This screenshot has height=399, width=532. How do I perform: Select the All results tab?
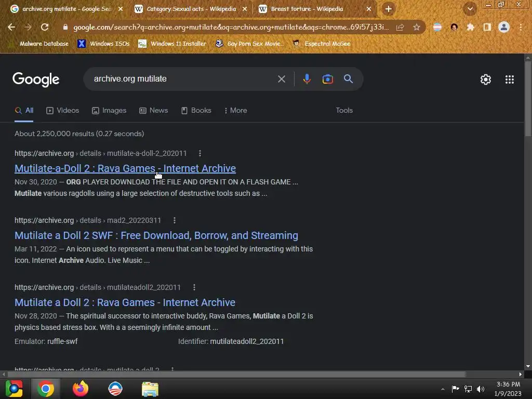[24, 110]
